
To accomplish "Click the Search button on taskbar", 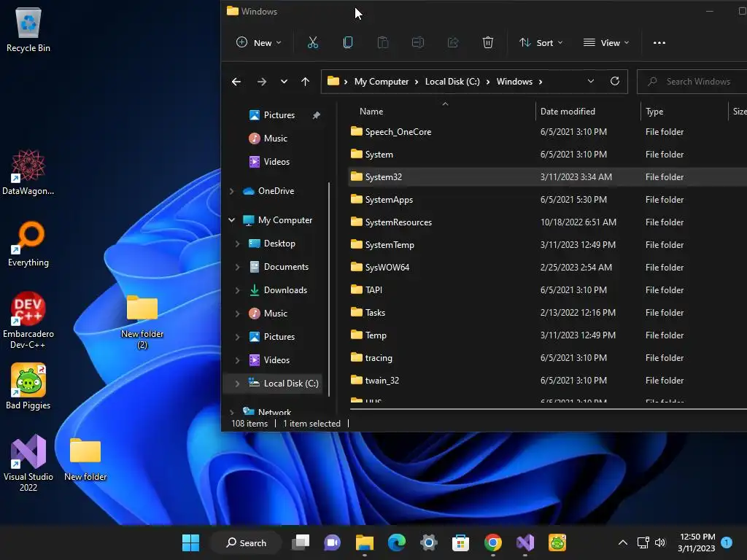I will (247, 542).
